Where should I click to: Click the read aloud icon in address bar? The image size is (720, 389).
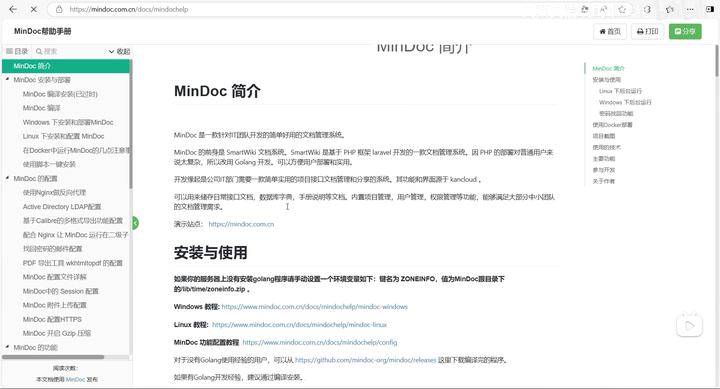pyautogui.click(x=603, y=9)
